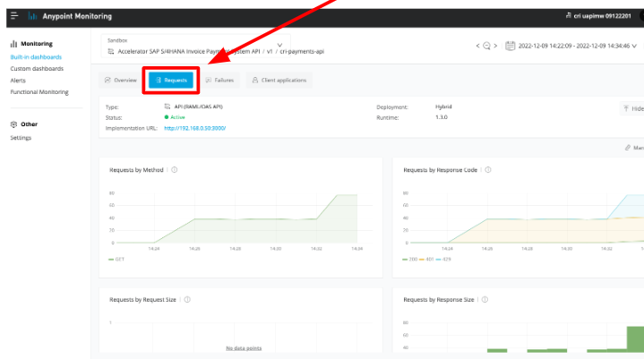Click the 1.3.0 runtime value

coord(442,117)
